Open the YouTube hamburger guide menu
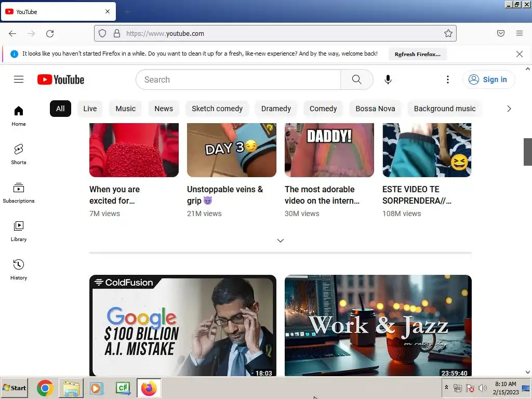Viewport: 532px width, 399px height. coord(19,79)
